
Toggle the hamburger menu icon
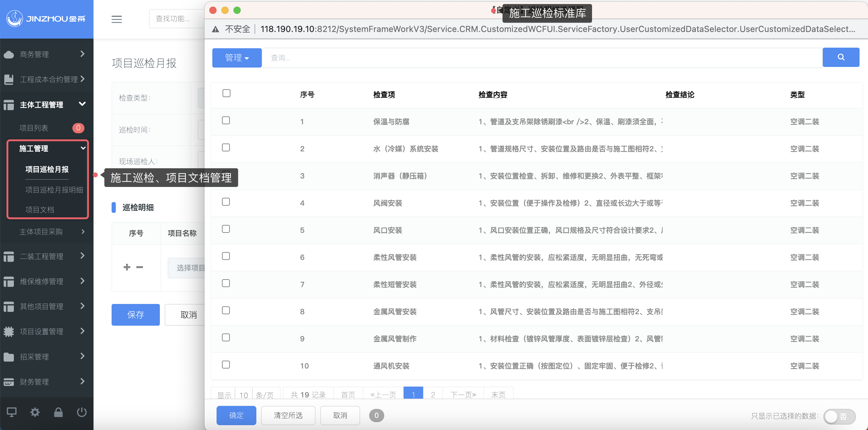[x=117, y=19]
